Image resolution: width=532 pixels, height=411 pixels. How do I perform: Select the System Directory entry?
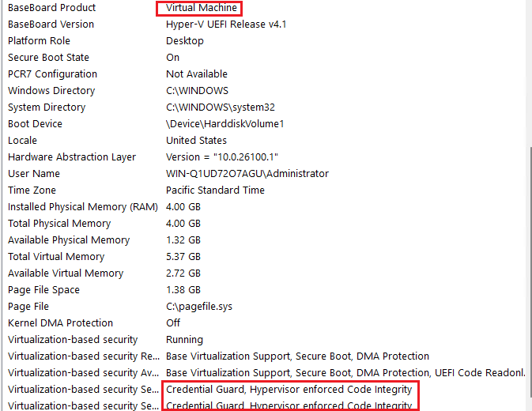coord(47,107)
